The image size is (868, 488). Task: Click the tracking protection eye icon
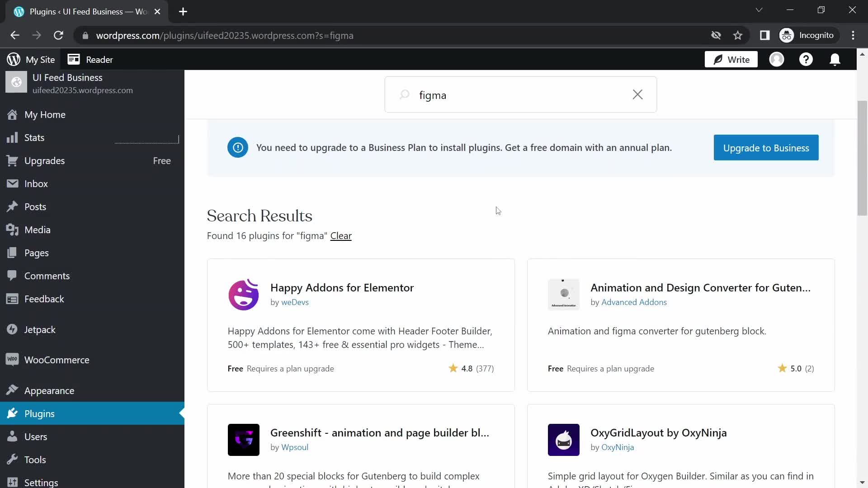point(716,35)
